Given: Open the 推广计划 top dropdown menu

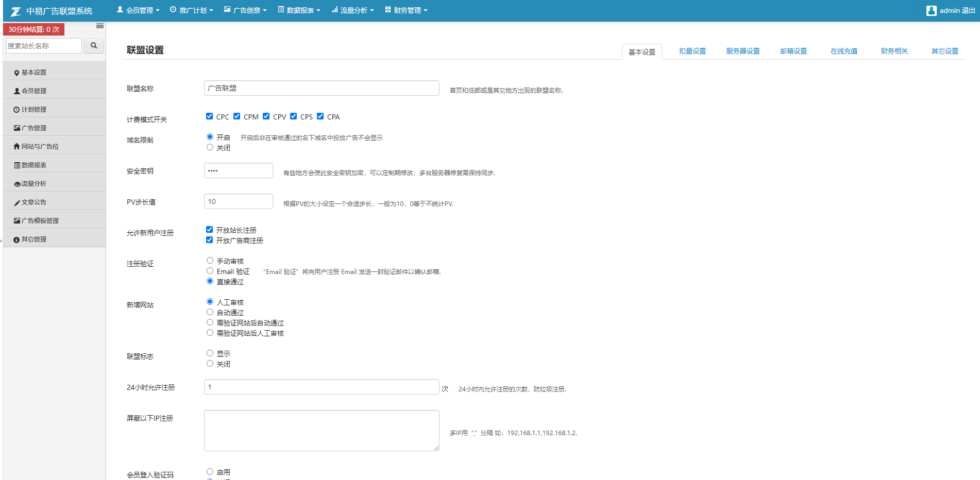Looking at the screenshot, I should pyautogui.click(x=192, y=10).
